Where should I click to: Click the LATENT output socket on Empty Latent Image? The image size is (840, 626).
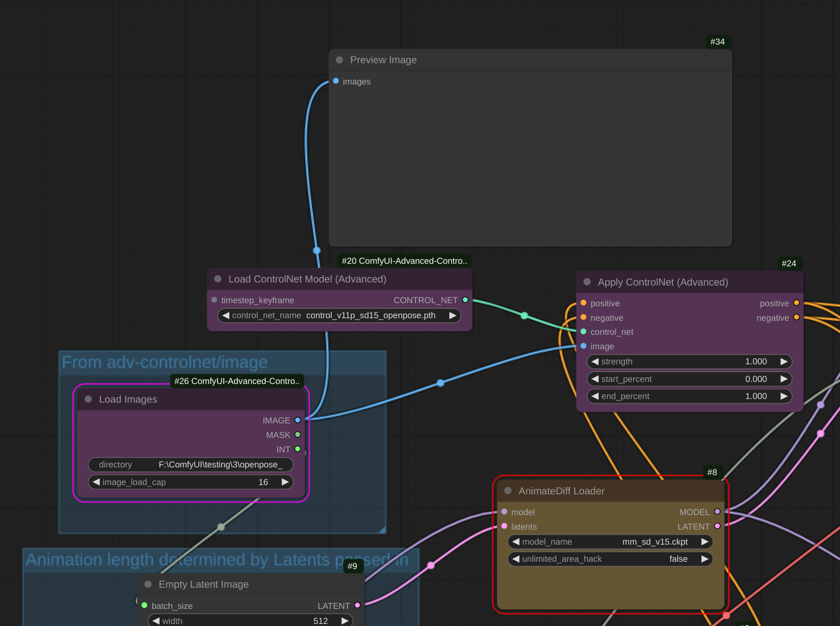point(357,605)
